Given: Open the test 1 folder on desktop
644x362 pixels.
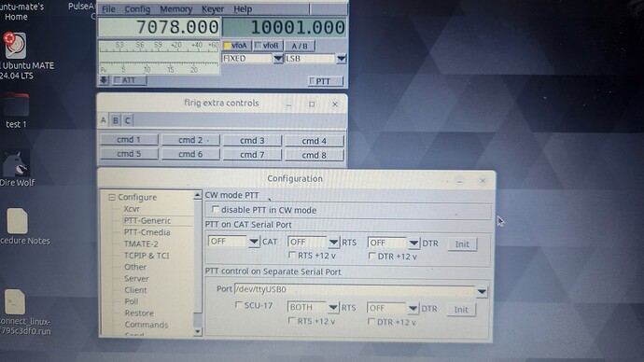Looking at the screenshot, I should coord(16,105).
